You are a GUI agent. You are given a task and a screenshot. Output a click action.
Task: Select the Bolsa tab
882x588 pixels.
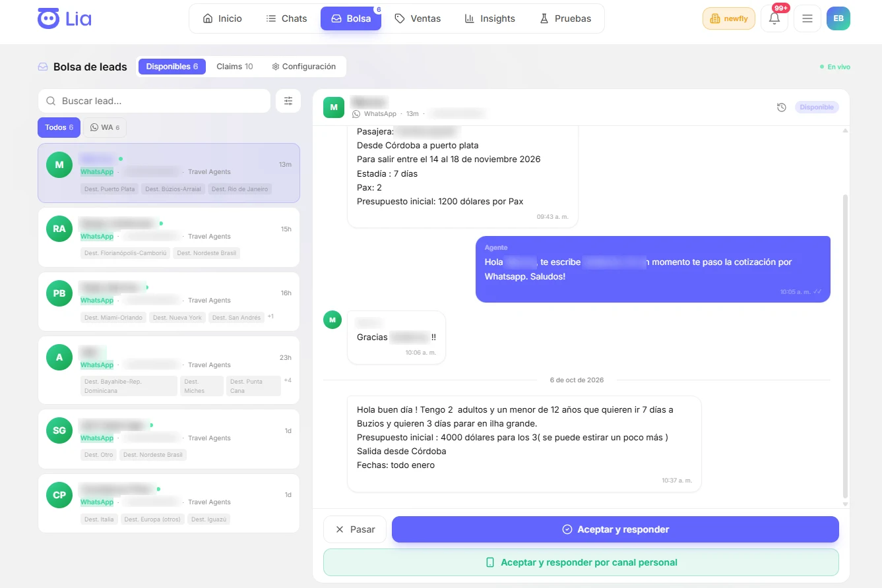click(x=351, y=18)
